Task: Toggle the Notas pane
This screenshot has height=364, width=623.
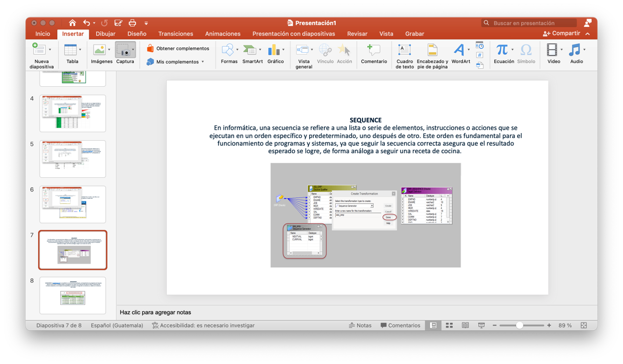Action: coord(360,326)
